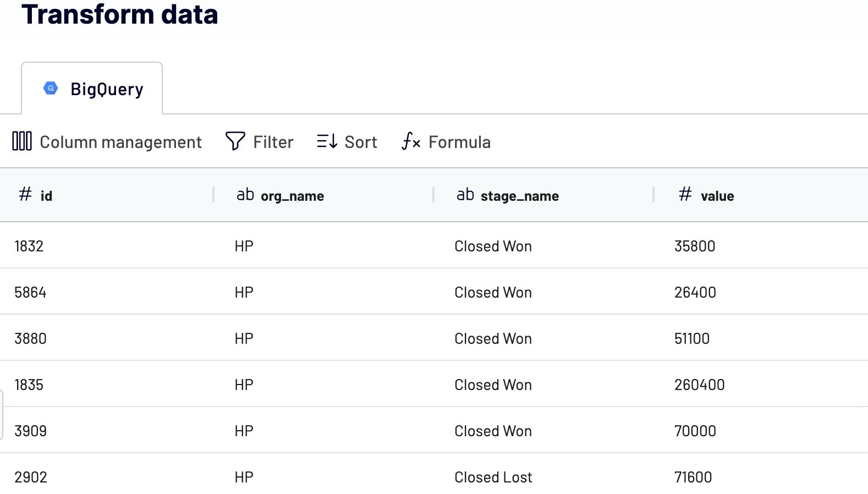
Task: Click the value cell showing 260400
Action: pos(700,385)
